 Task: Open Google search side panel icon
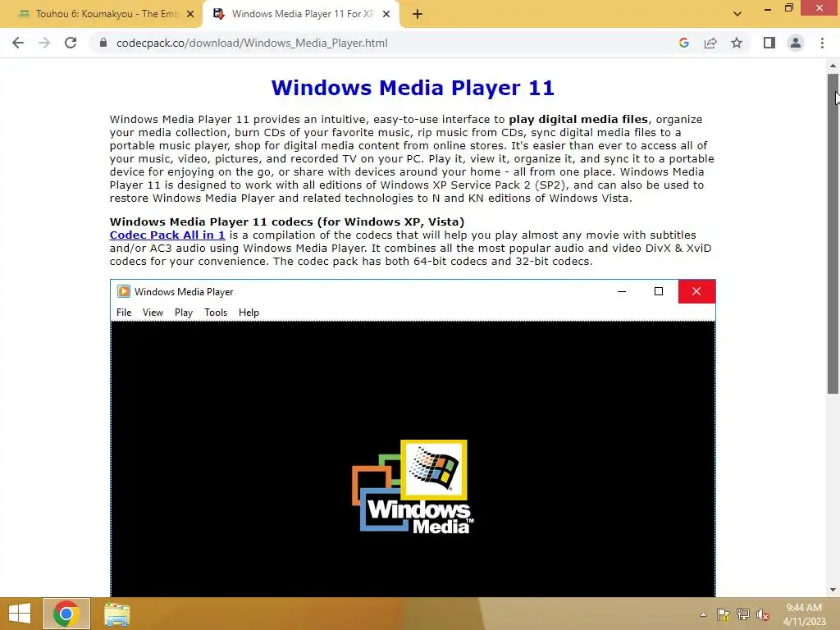tap(683, 43)
